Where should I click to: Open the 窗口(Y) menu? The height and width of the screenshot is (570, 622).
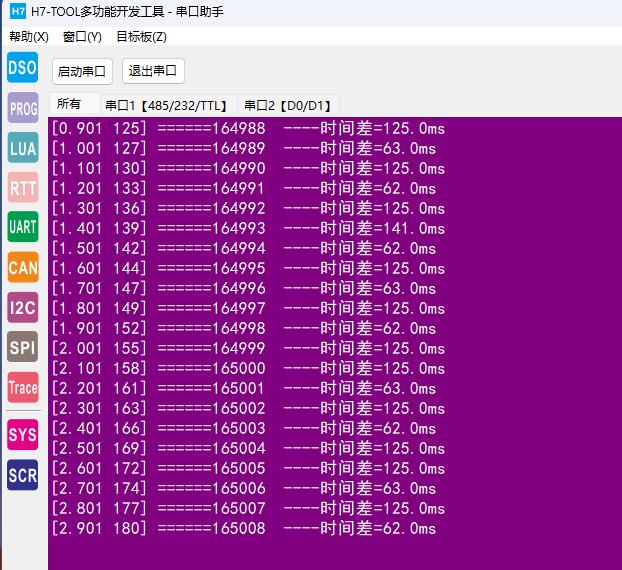pyautogui.click(x=82, y=37)
